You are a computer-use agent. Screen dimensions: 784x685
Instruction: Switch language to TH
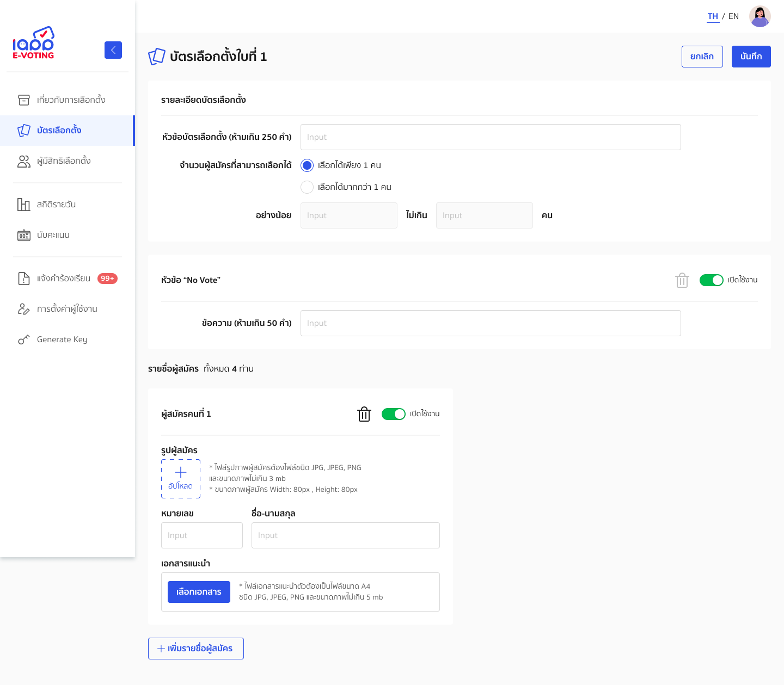click(x=713, y=16)
